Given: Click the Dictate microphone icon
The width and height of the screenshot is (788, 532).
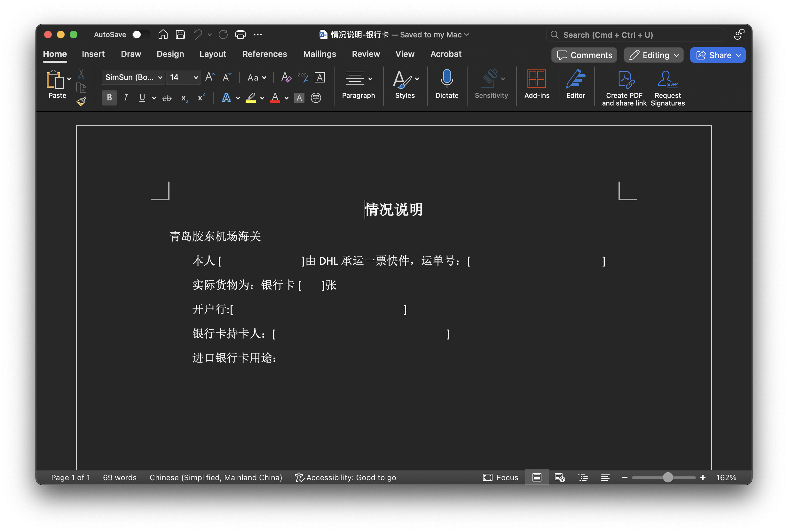Looking at the screenshot, I should tap(446, 79).
